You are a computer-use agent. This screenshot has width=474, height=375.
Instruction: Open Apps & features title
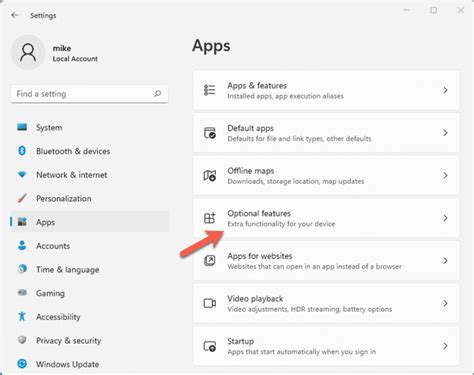click(x=257, y=85)
